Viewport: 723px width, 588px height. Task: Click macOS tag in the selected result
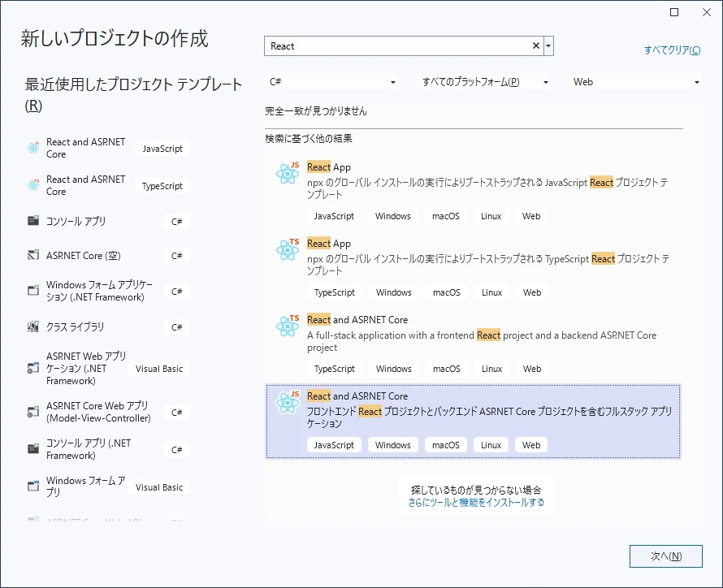click(x=445, y=445)
